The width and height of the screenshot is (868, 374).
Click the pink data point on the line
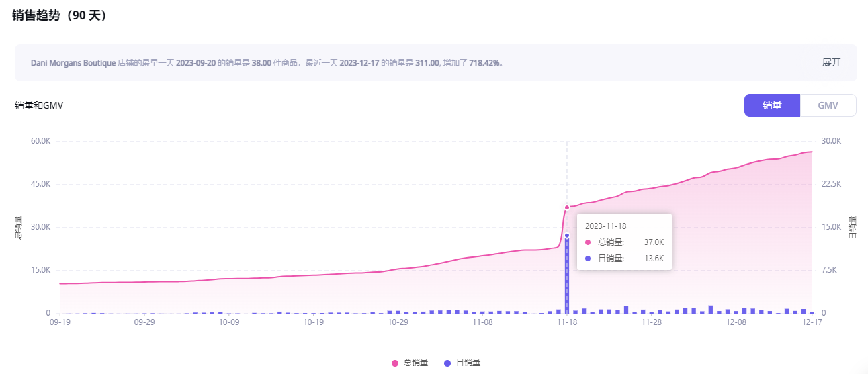(x=567, y=207)
